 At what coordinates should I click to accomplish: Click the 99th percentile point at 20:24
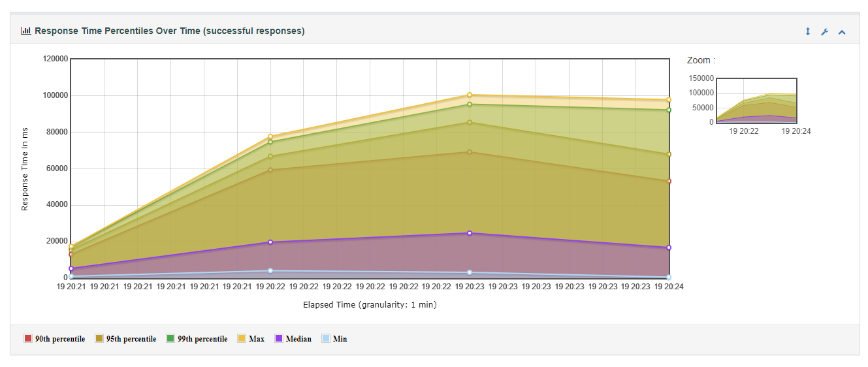click(669, 110)
